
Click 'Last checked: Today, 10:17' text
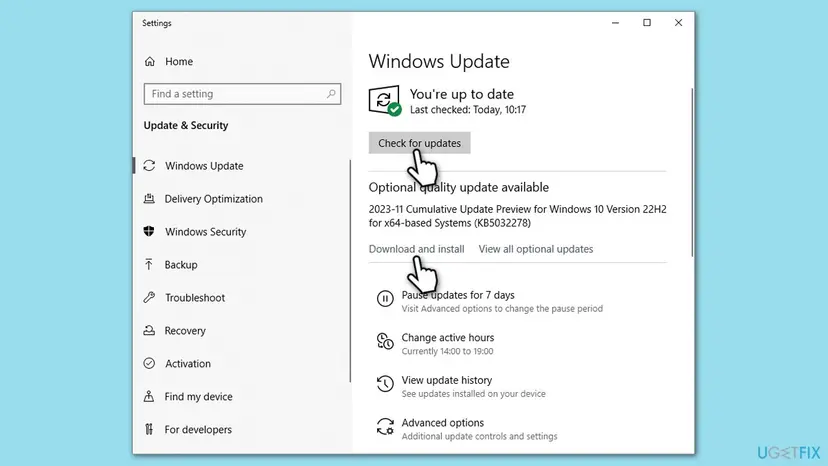click(x=468, y=109)
